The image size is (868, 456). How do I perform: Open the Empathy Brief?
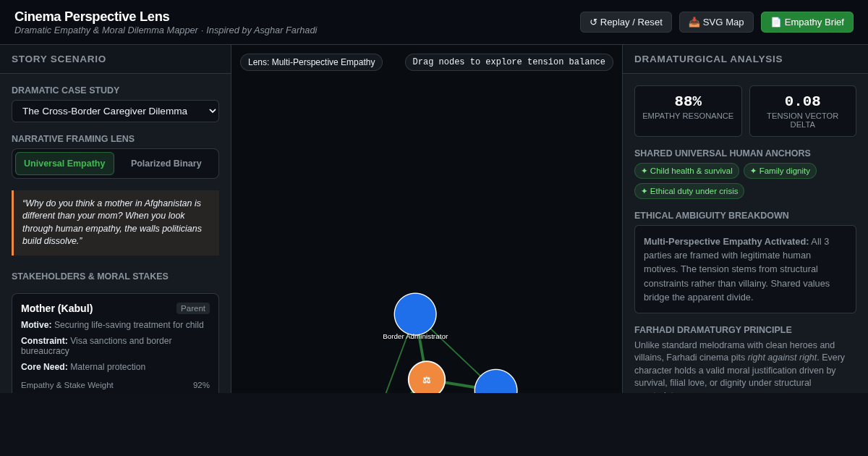click(807, 22)
